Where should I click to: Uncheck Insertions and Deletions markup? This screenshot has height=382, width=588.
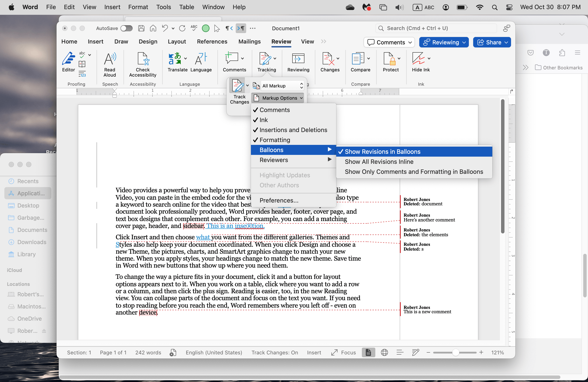293,130
